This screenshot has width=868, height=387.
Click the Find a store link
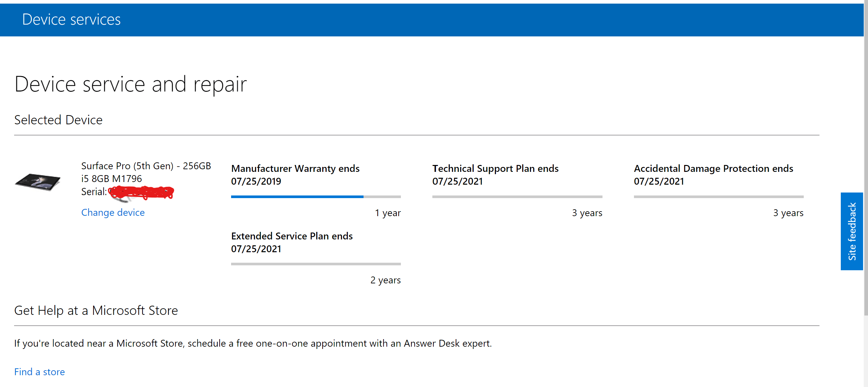pyautogui.click(x=39, y=372)
